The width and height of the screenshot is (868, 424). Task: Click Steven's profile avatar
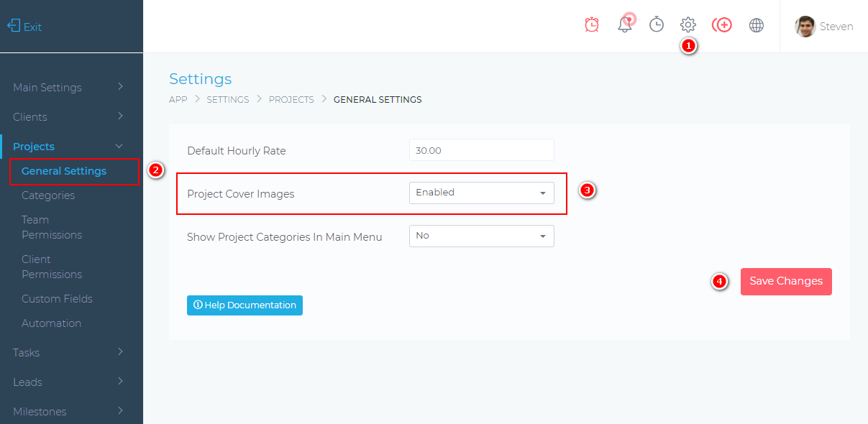click(805, 27)
